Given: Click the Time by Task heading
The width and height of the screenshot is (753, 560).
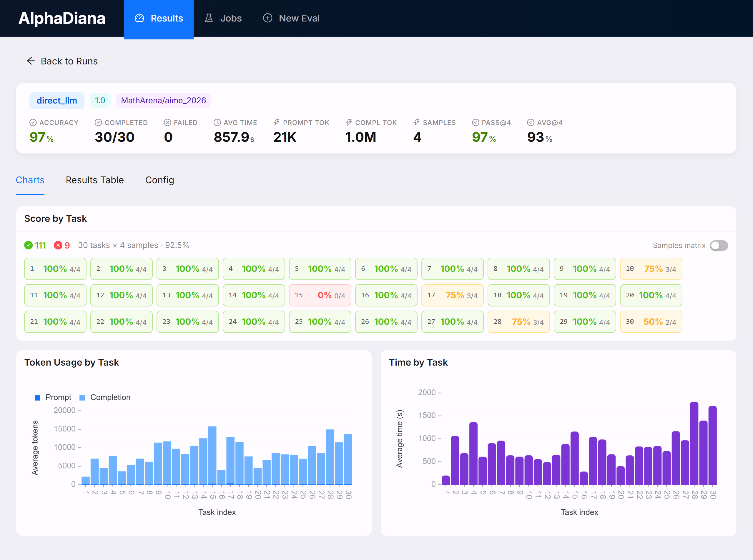Looking at the screenshot, I should [x=418, y=362].
